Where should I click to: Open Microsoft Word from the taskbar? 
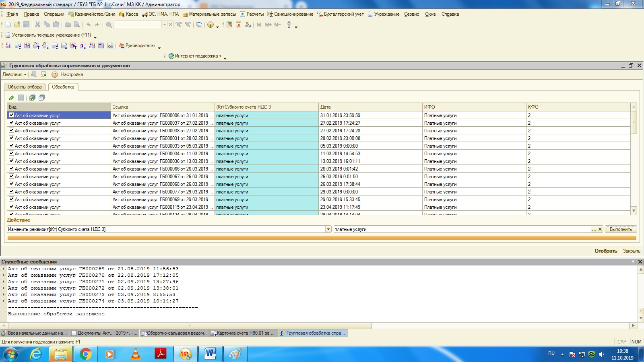[210, 354]
